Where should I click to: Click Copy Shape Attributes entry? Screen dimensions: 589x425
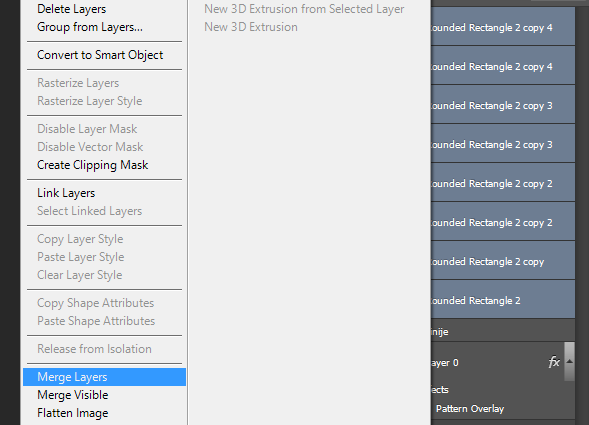[x=104, y=303]
